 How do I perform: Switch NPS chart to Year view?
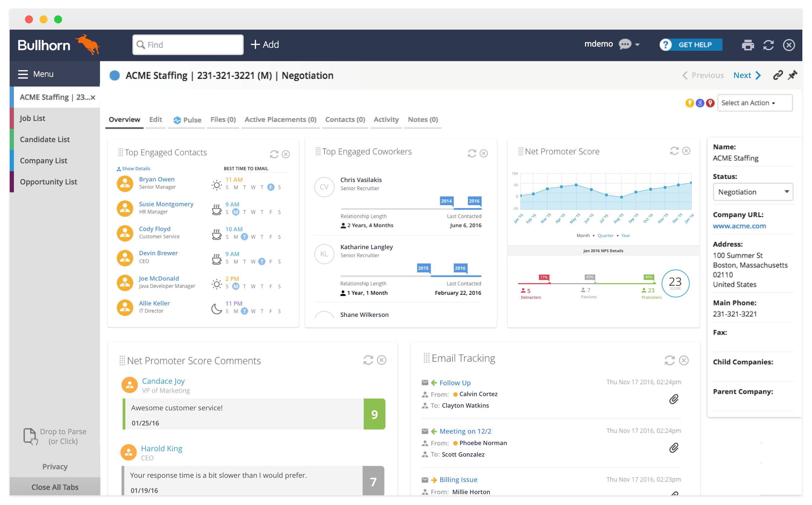pyautogui.click(x=625, y=236)
